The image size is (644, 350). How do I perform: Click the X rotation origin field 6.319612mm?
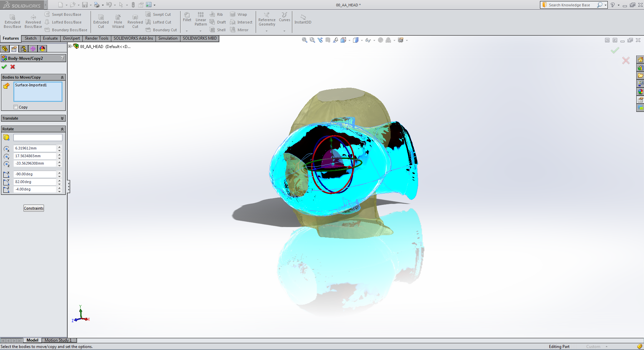coord(35,148)
